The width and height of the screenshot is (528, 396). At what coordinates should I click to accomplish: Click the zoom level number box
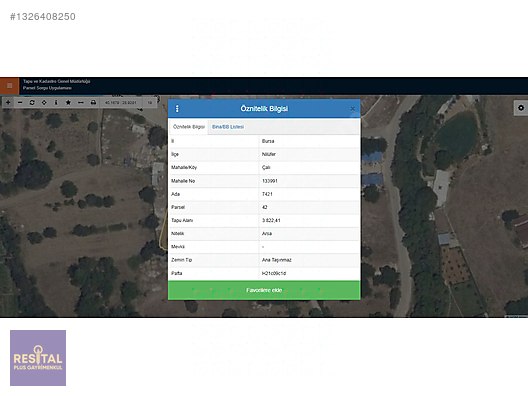click(150, 102)
